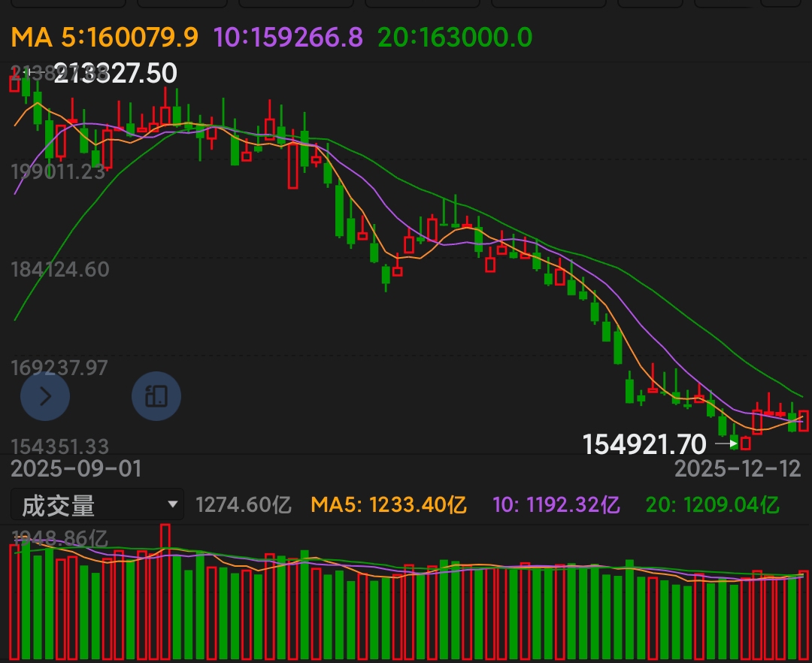Screen dimensions: 812x663
Task: Click the high price label 213327.50
Action: pyautogui.click(x=116, y=73)
